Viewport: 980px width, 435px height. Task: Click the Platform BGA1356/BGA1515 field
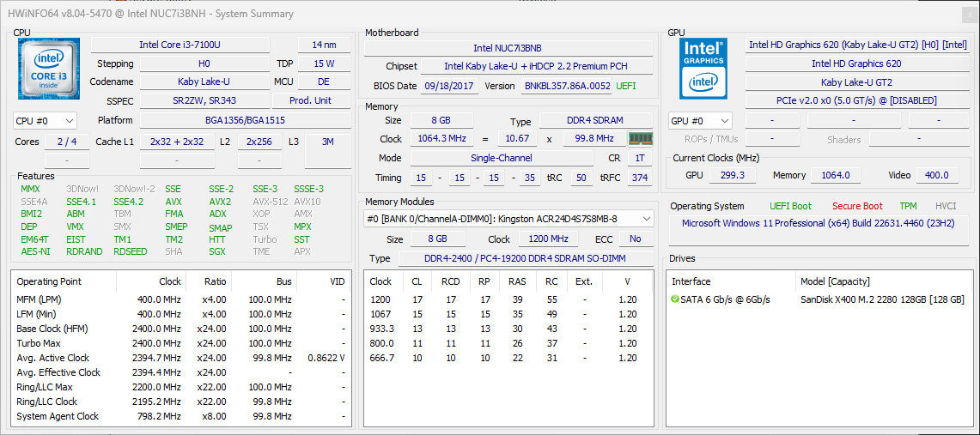pyautogui.click(x=245, y=120)
